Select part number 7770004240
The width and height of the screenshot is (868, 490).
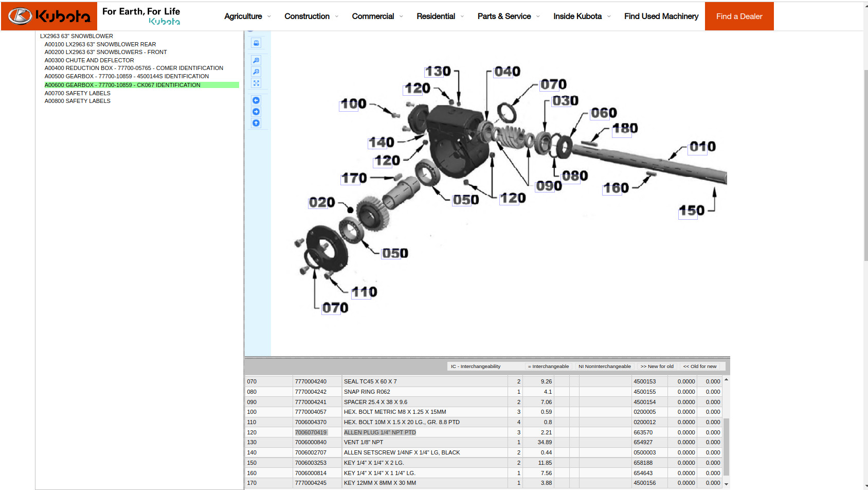[311, 381]
